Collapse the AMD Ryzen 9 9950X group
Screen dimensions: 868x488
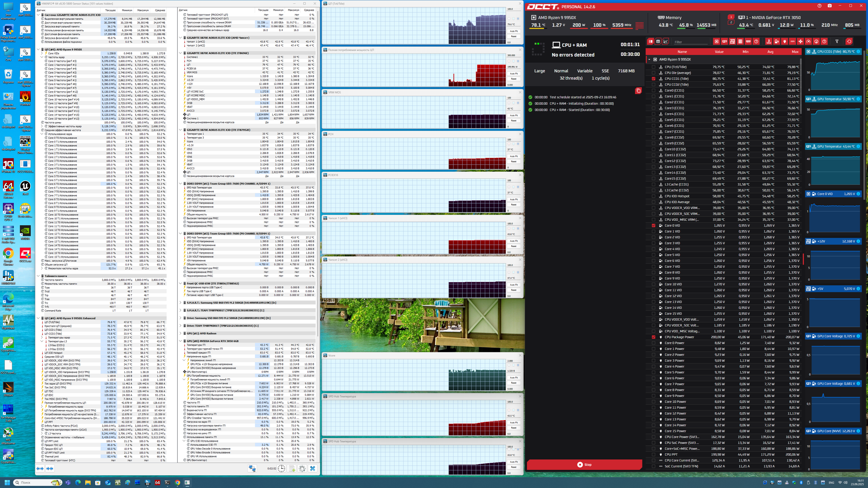(x=649, y=60)
